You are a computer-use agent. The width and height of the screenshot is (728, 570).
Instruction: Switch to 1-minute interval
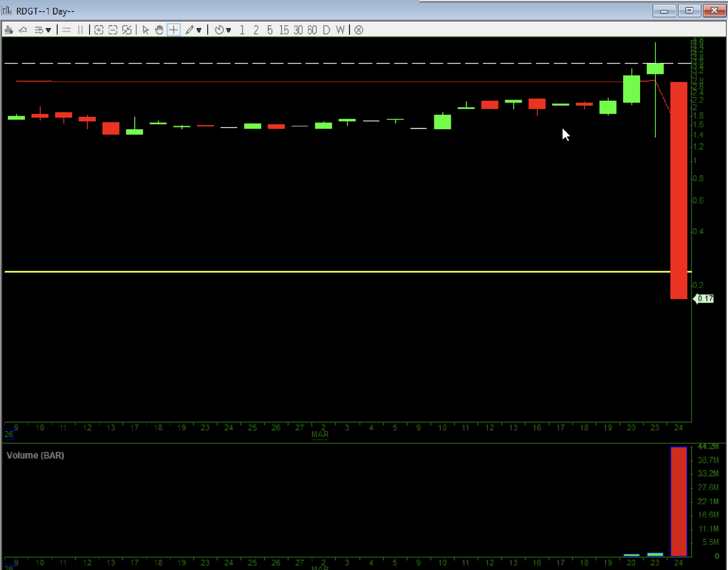coord(243,30)
